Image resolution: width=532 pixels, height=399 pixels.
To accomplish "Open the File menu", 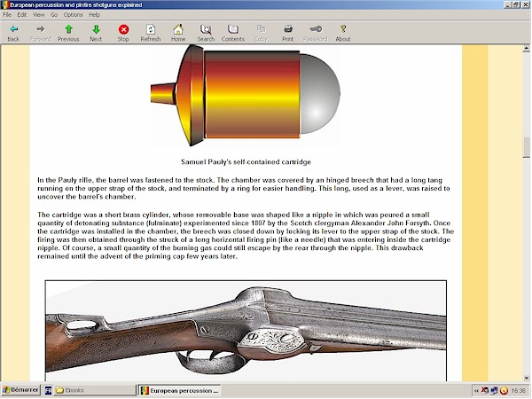I will point(7,15).
